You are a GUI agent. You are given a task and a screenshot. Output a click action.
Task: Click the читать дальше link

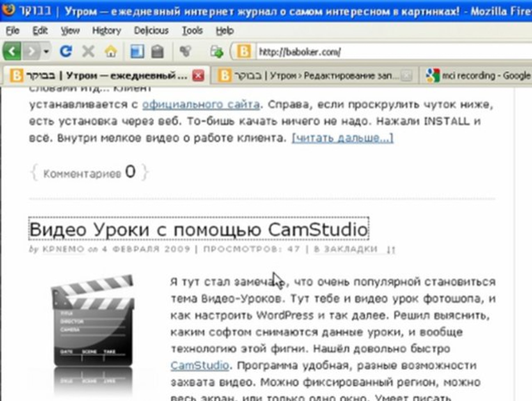click(342, 138)
